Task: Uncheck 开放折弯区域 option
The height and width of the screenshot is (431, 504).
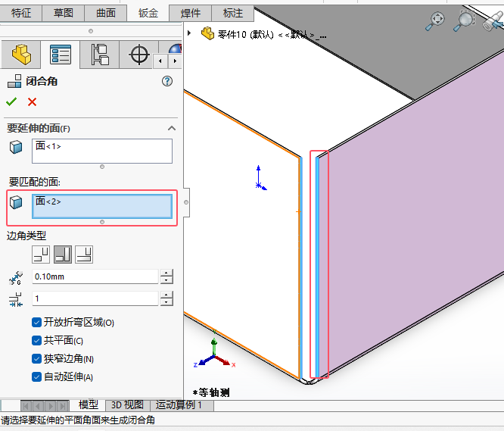Action: (36, 322)
